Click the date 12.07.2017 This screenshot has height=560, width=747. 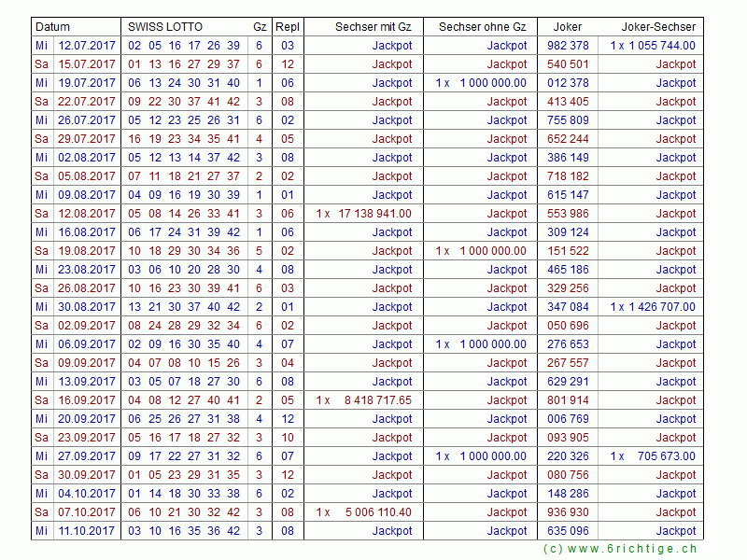(x=87, y=46)
